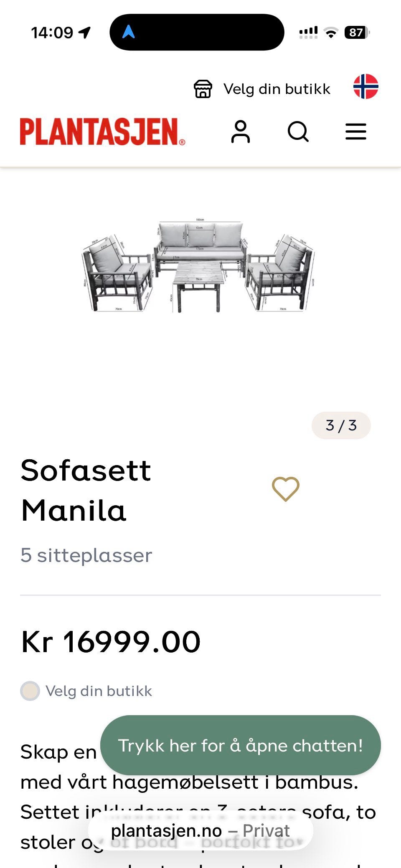The width and height of the screenshot is (401, 868).
Task: Tap the battery indicator showing 87
Action: tap(356, 33)
